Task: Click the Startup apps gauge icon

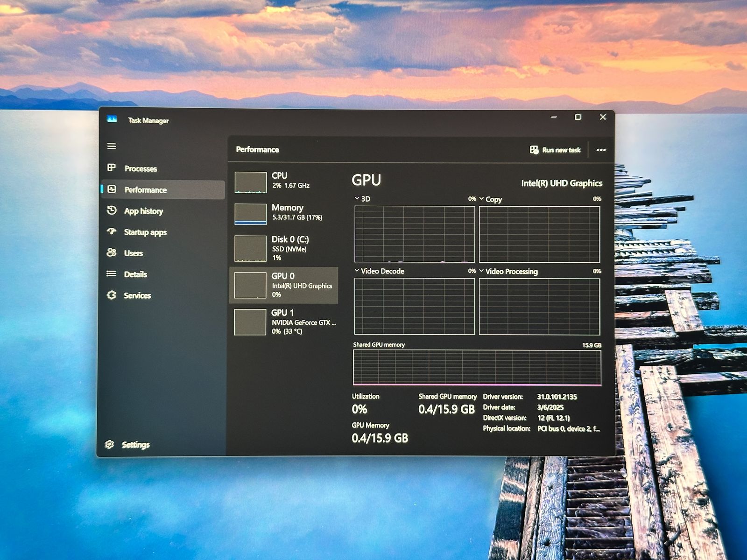Action: 112,231
